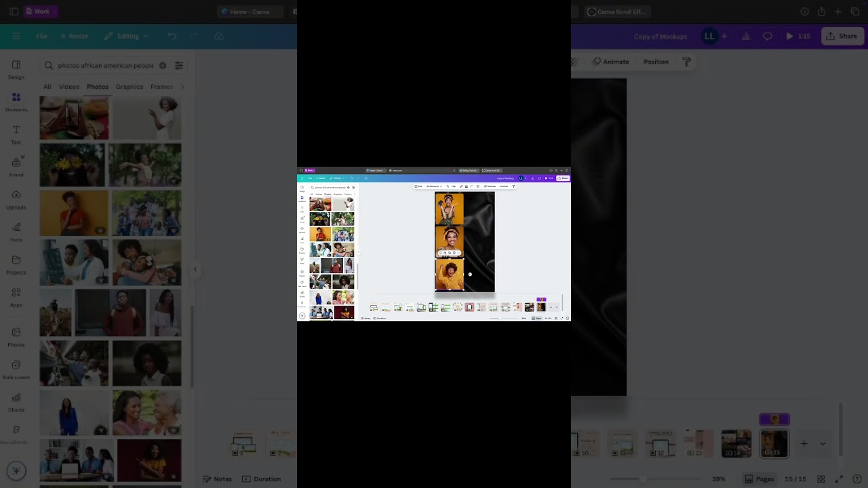Open Bulk create in blurred backdrop sidebar
The width and height of the screenshot is (868, 488).
tap(16, 369)
